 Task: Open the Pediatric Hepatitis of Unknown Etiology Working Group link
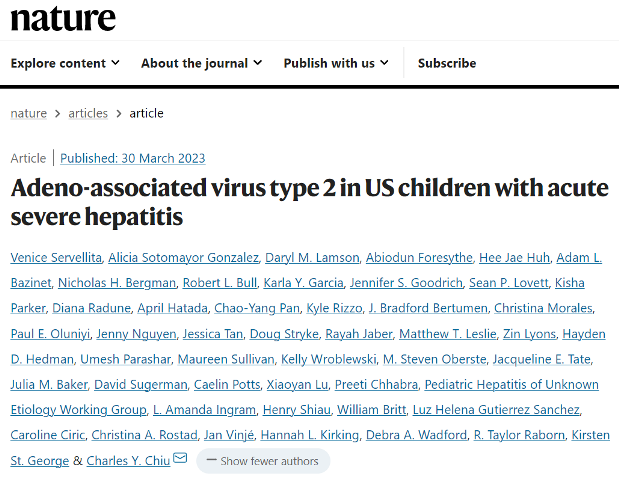304,397
